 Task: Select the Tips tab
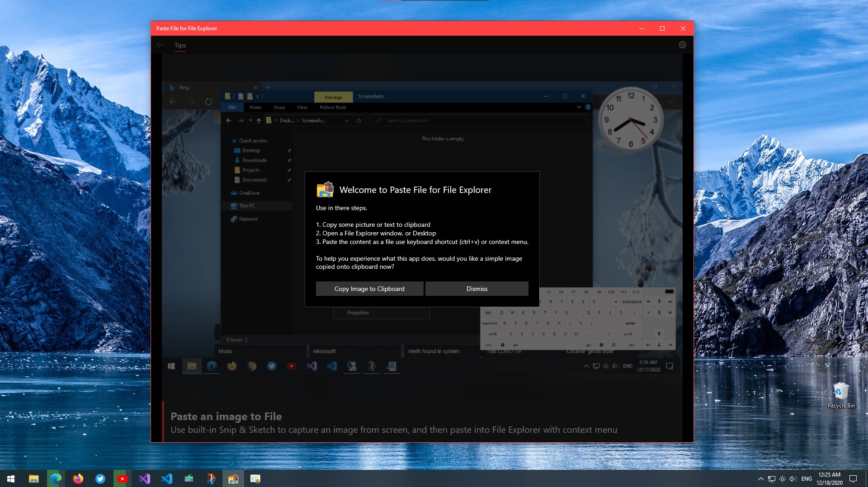pos(180,45)
